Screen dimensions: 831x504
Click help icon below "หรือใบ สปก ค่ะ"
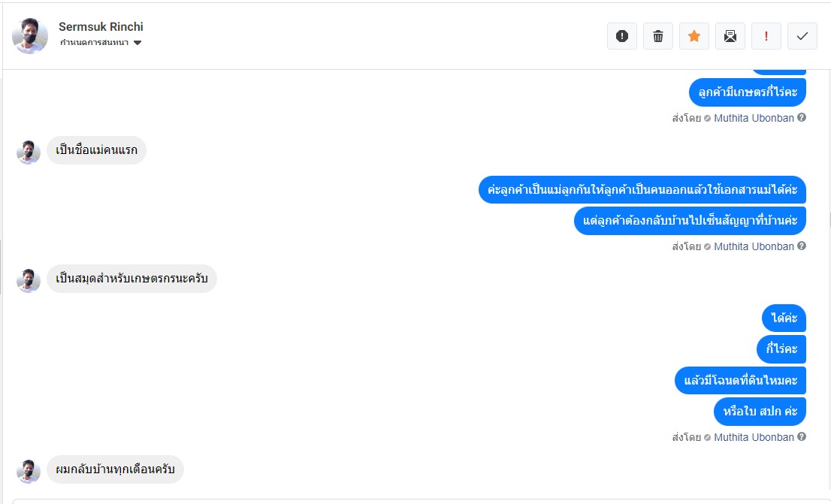pyautogui.click(x=802, y=437)
